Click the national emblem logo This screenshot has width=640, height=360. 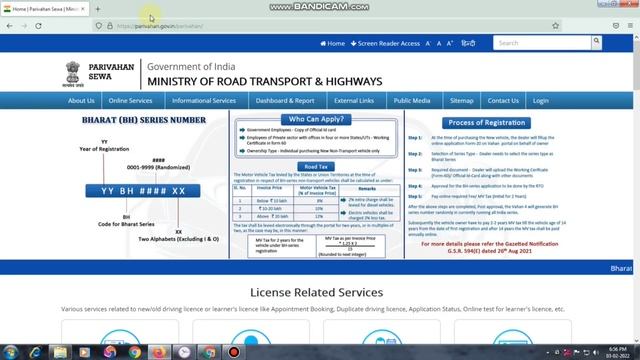pos(73,74)
